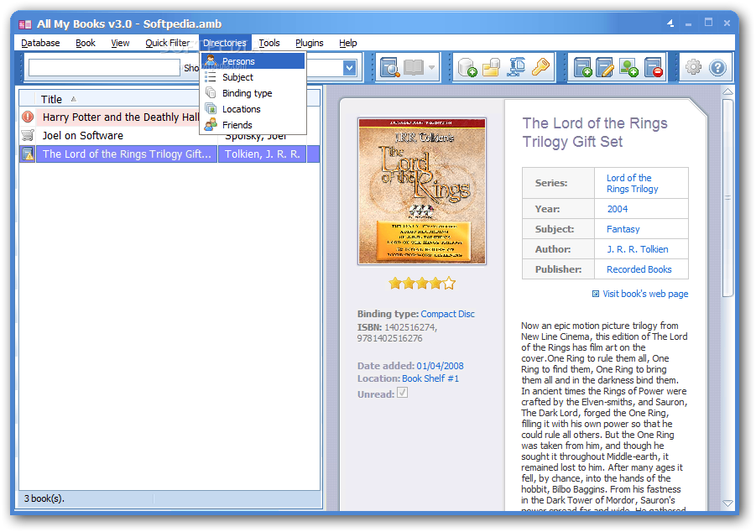Open the Help menu
Screen dimensions: 756x532
click(347, 43)
